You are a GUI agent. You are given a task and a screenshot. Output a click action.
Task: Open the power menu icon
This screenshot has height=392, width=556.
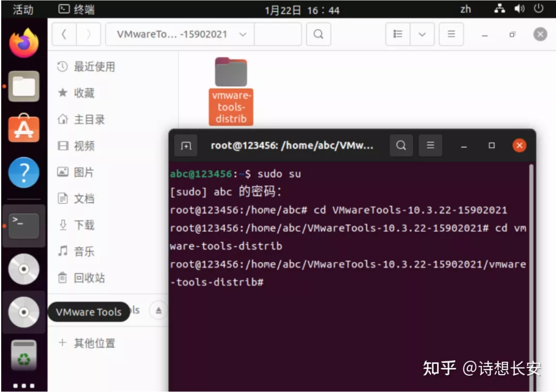(539, 8)
